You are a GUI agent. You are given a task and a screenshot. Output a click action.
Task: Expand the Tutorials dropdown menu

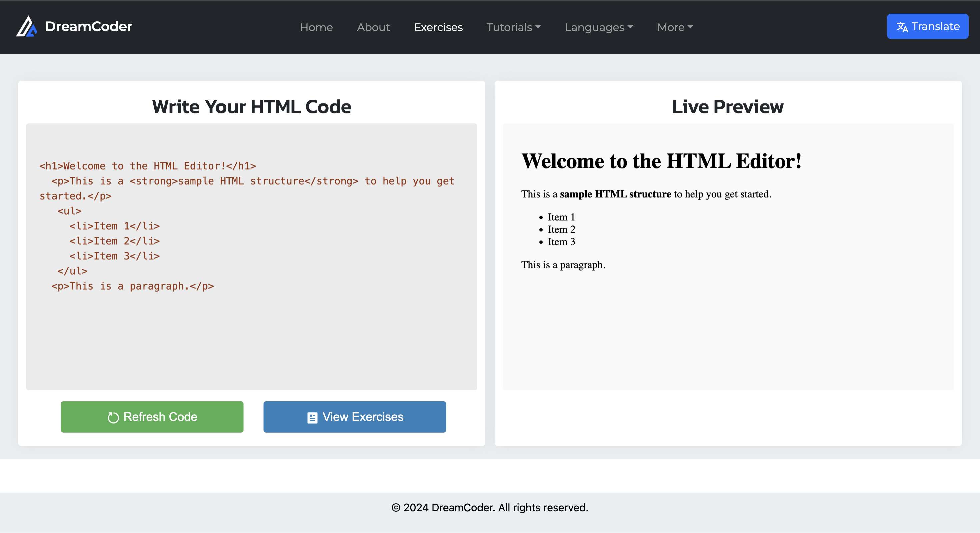pos(514,27)
